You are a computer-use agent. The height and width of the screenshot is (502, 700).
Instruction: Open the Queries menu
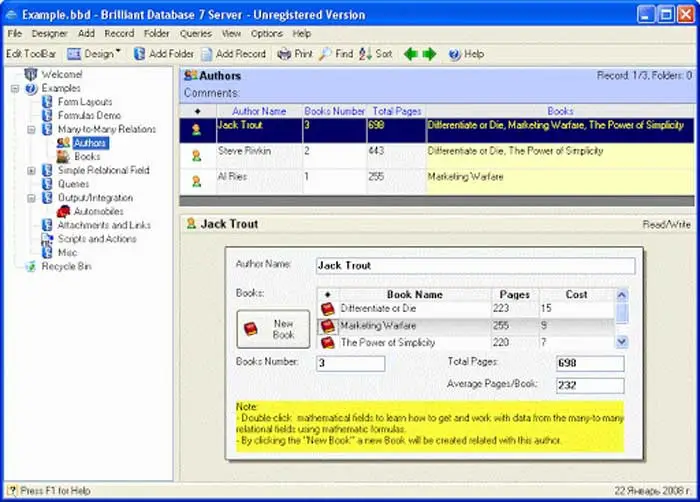[x=195, y=33]
